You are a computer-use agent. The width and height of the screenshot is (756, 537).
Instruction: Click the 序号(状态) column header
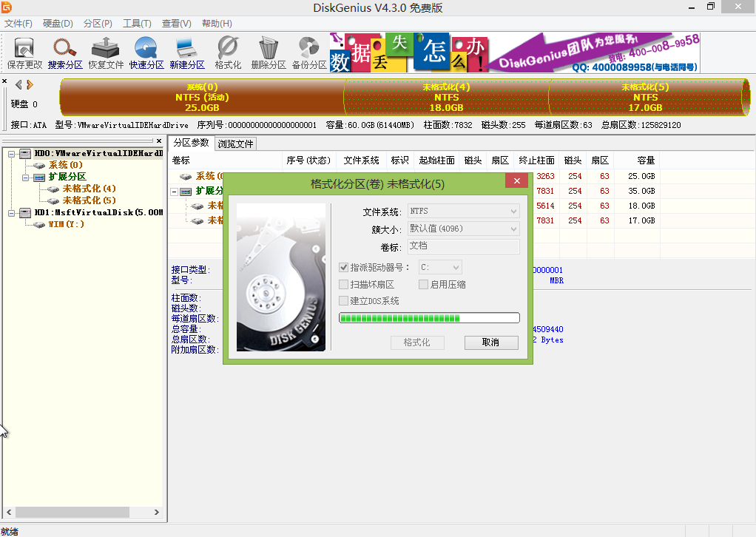click(x=308, y=161)
